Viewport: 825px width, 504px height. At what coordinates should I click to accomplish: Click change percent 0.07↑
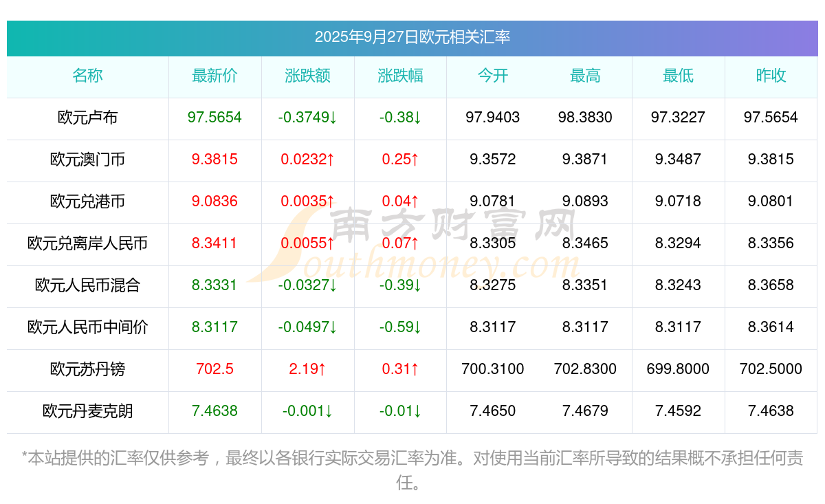click(400, 243)
